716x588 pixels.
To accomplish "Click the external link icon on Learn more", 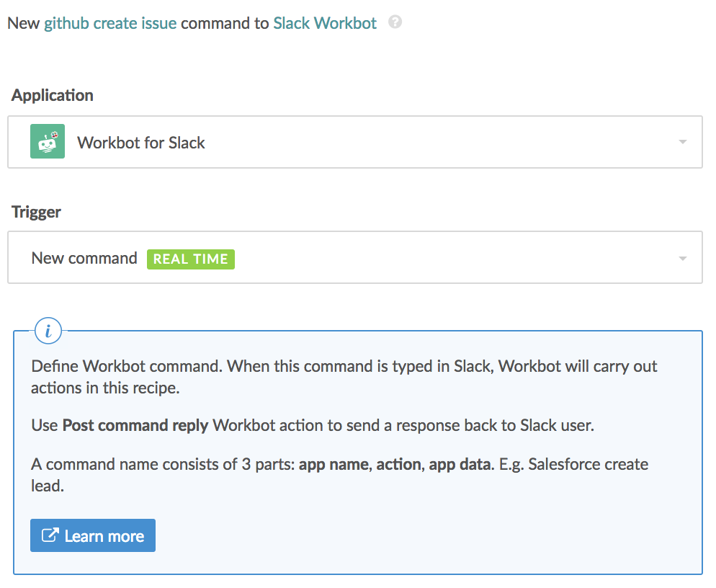I will (50, 535).
